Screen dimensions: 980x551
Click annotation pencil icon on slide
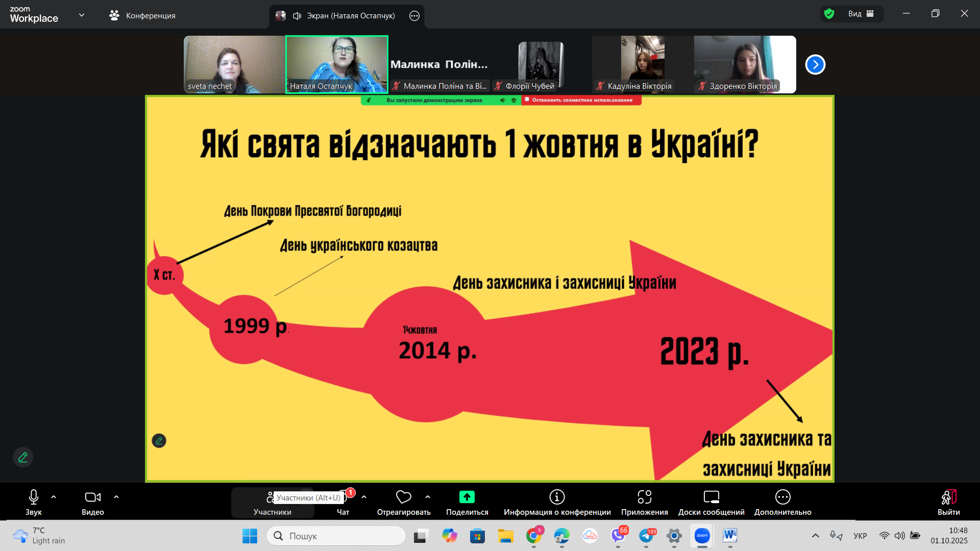159,440
